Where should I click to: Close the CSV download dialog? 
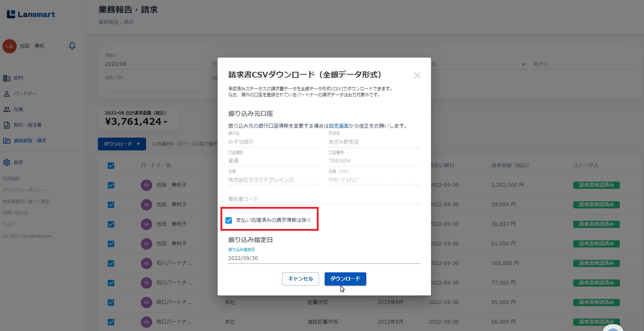pyautogui.click(x=417, y=75)
